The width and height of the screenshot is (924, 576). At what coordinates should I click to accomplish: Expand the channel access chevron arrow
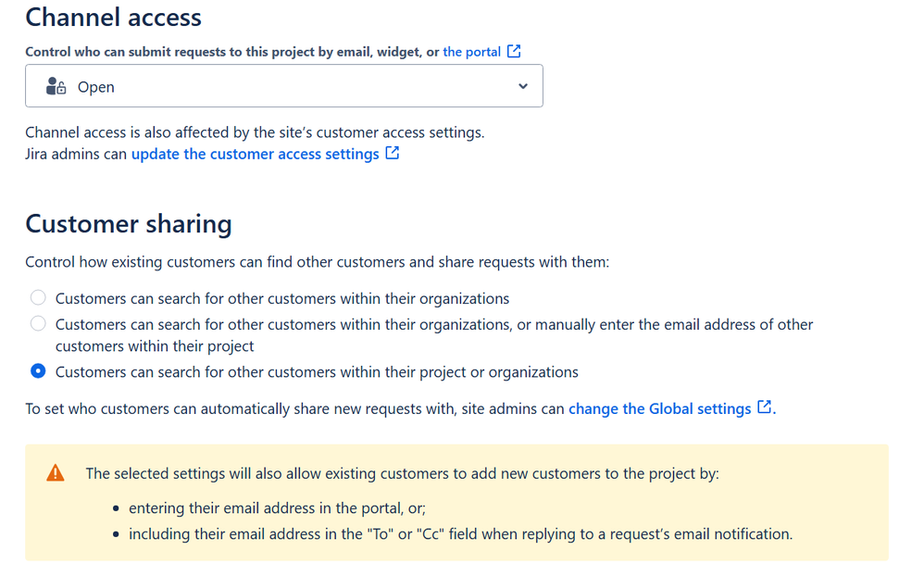click(523, 86)
